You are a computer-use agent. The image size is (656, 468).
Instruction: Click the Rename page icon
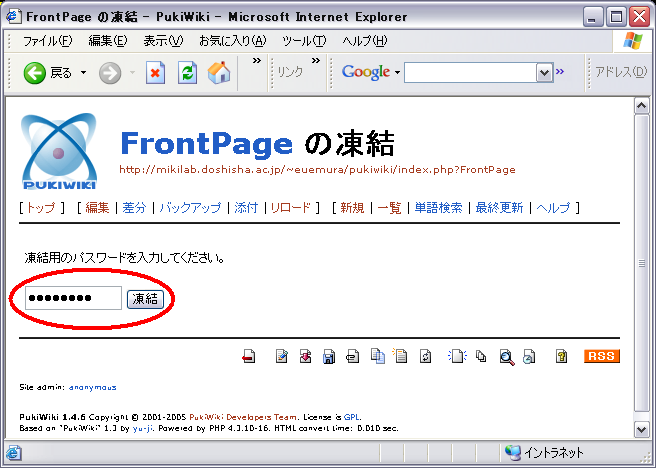pyautogui.click(x=400, y=355)
